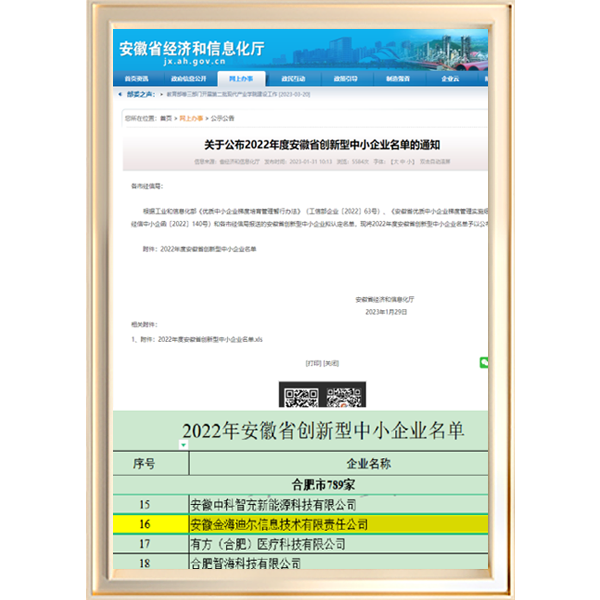Click the 安徽省经济和信息化厅 site logo
The width and height of the screenshot is (600, 600).
click(x=192, y=49)
